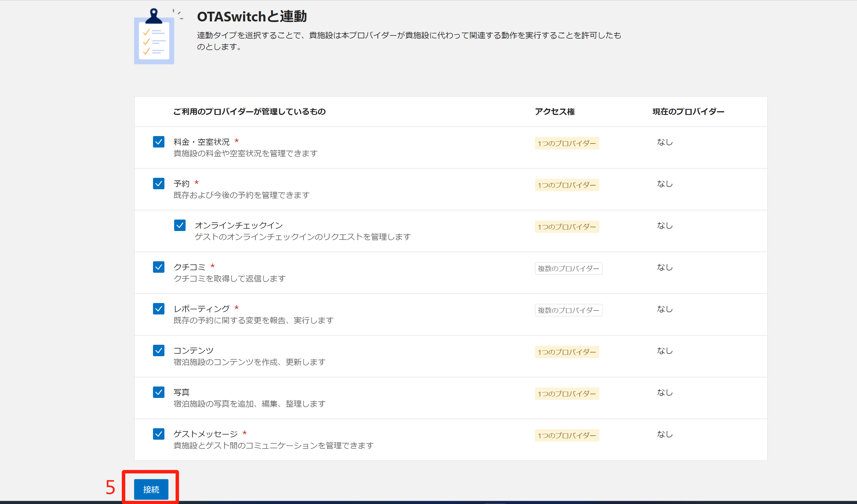Toggle the 写真 checkbox
Screen dimensions: 857x504
click(158, 392)
